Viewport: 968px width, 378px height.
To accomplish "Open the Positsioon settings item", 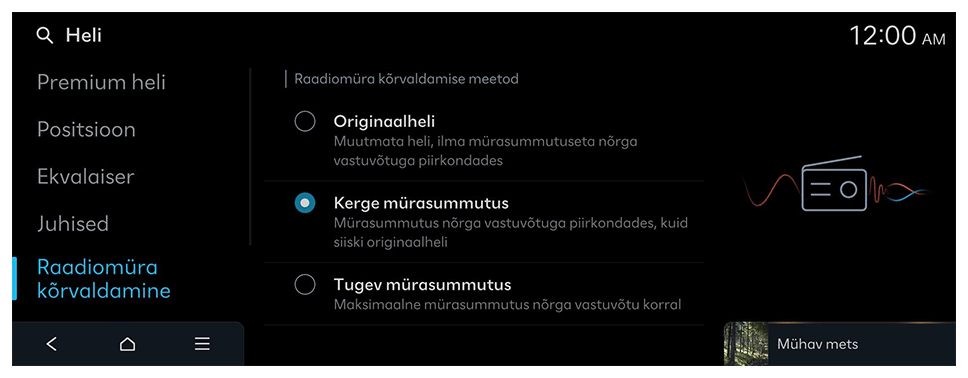I will (x=86, y=130).
